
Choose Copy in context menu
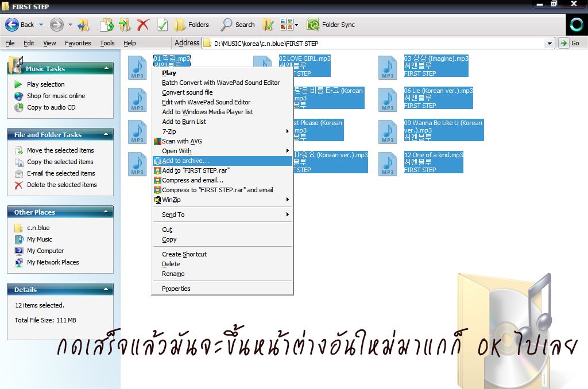tap(222, 239)
